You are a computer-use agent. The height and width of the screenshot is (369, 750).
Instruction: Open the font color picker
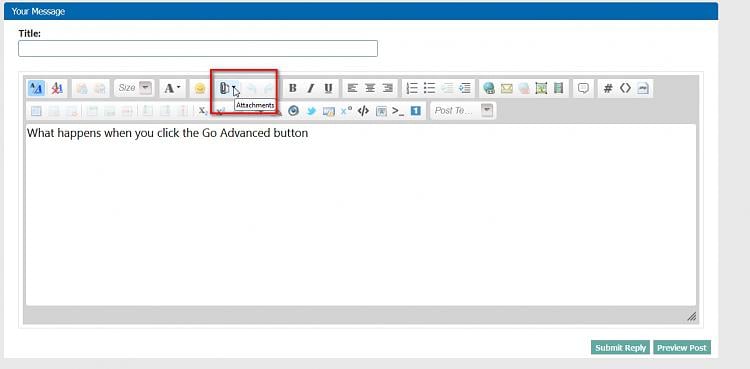coord(172,88)
